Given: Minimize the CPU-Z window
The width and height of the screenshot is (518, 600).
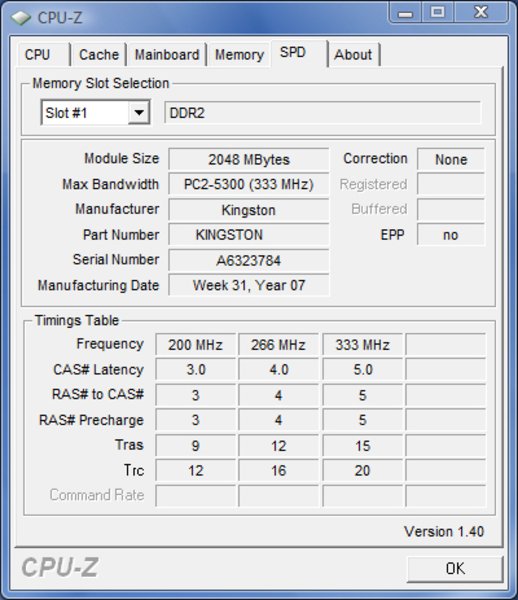Looking at the screenshot, I should click(x=405, y=13).
